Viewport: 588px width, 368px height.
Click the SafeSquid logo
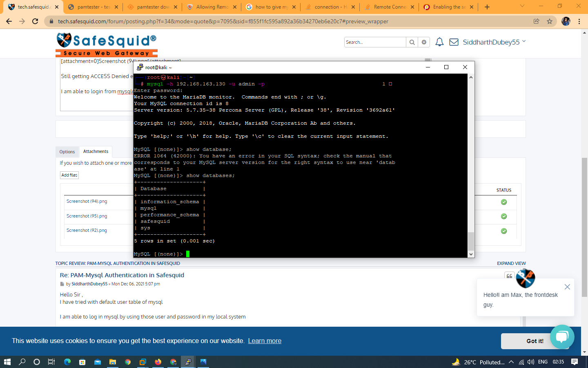click(106, 45)
